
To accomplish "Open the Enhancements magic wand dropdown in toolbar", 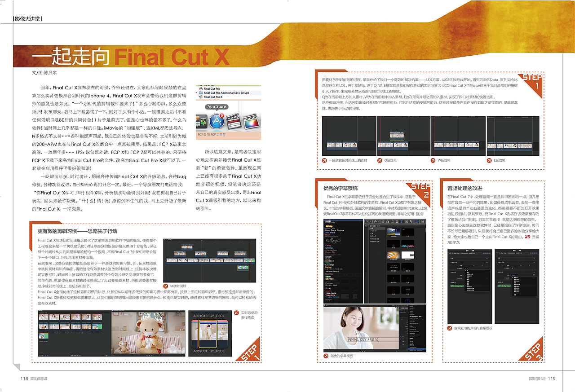I will (x=369, y=222).
